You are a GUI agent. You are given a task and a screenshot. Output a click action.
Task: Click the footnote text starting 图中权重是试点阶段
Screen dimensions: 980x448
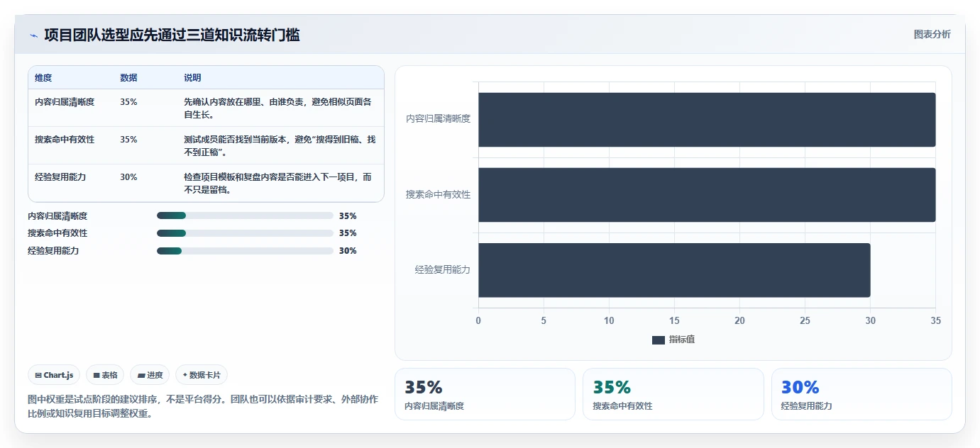[203, 406]
